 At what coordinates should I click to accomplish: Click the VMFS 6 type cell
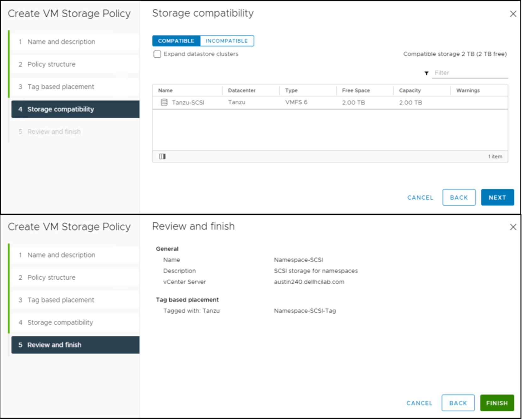point(296,102)
